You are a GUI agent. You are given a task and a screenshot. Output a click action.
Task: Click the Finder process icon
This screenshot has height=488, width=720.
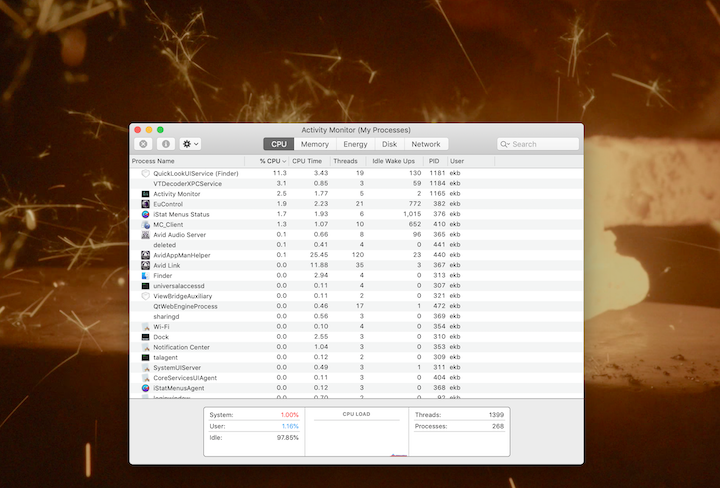tap(146, 275)
